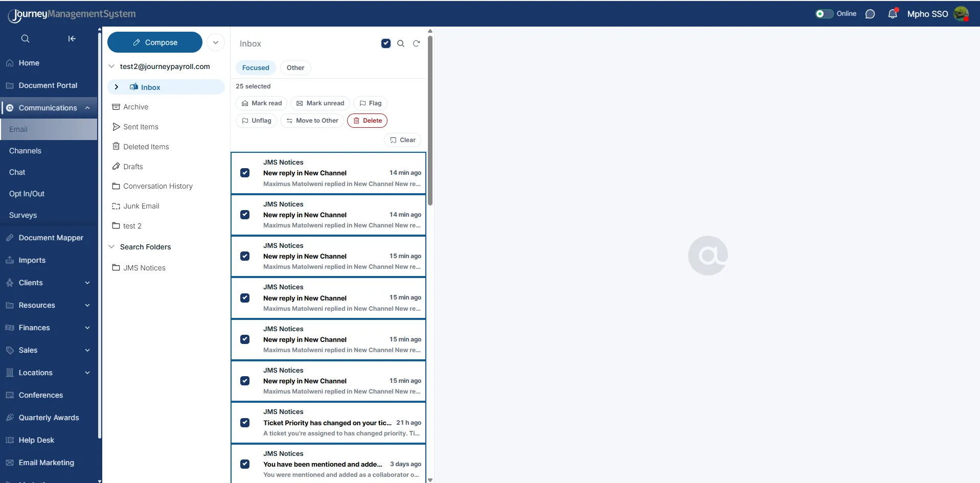Expand Clients menu
This screenshot has width=980, height=483.
tap(87, 283)
